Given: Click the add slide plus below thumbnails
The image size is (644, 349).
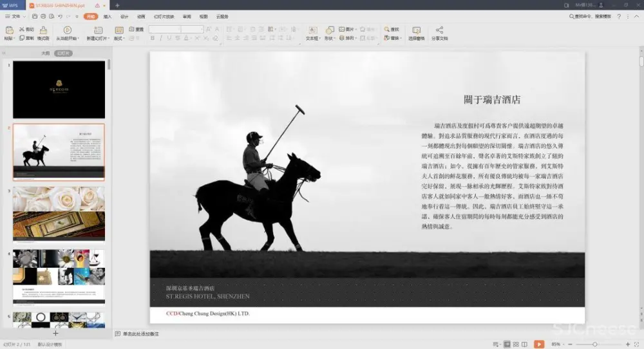Looking at the screenshot, I should [x=55, y=334].
